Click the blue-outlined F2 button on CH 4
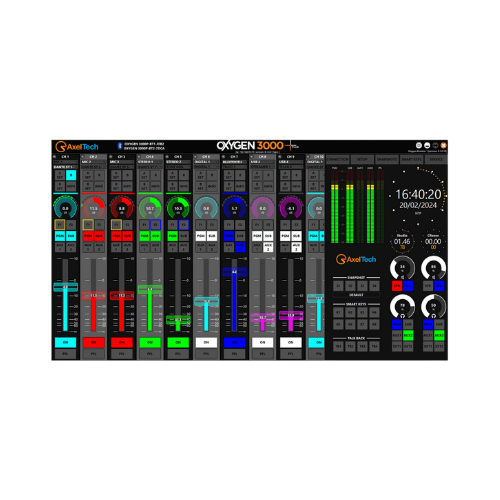This screenshot has width=500, height=500. pos(155,225)
